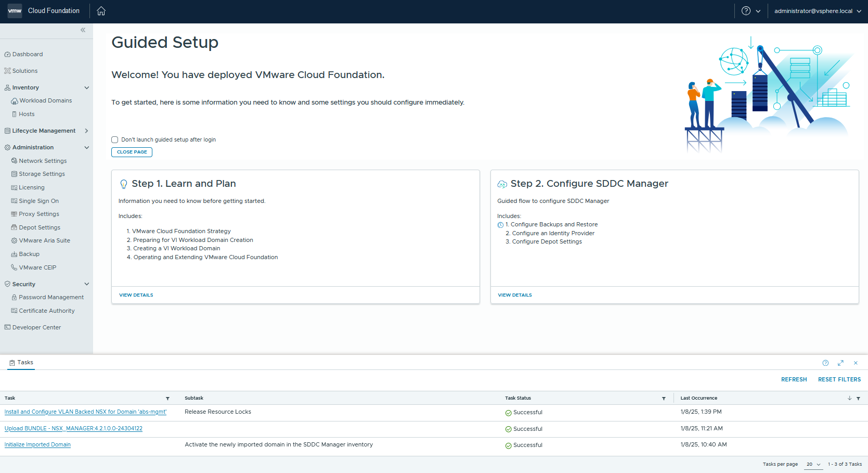Click RESET FILTERS in Tasks panel

[839, 380]
